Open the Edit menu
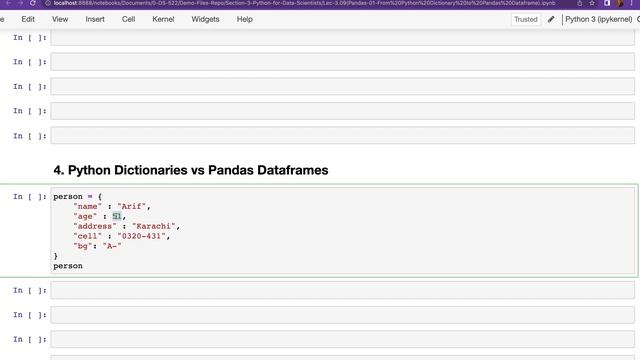The height and width of the screenshot is (360, 640). [28, 19]
